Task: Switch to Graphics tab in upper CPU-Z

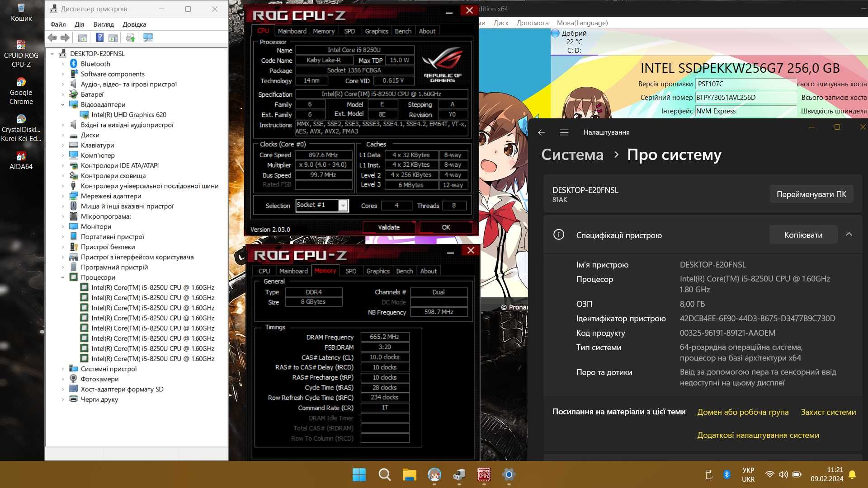Action: click(377, 31)
